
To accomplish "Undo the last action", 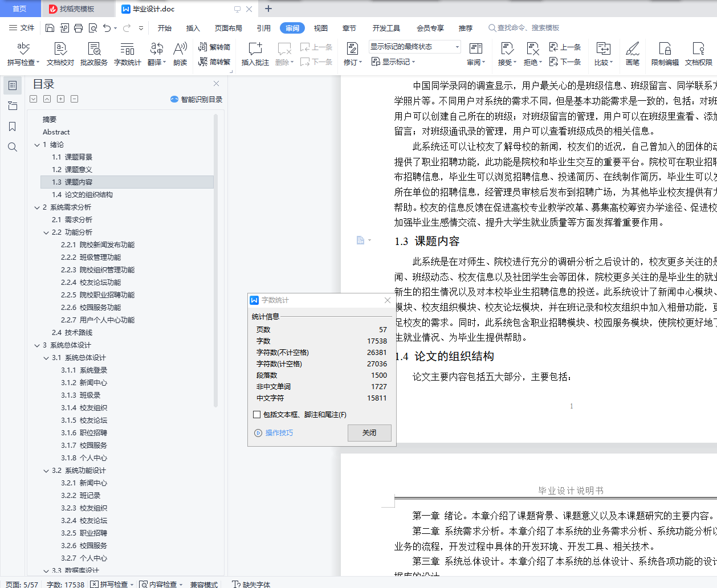I will (x=107, y=28).
